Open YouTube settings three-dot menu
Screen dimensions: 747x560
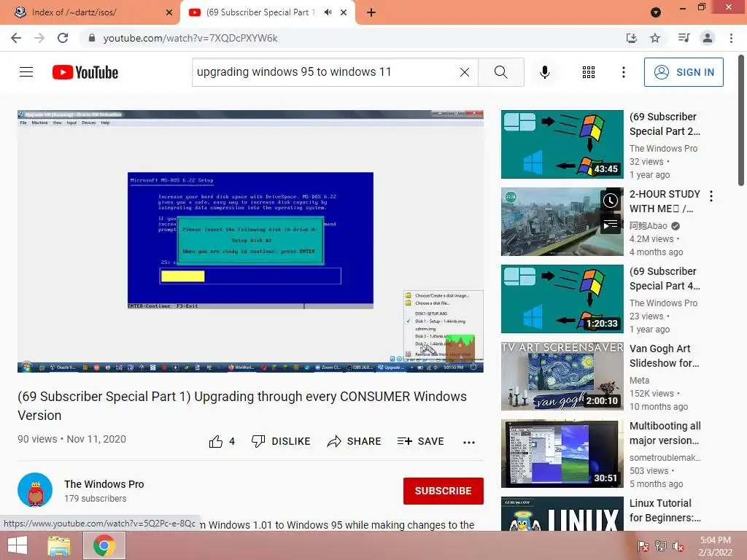coord(623,72)
